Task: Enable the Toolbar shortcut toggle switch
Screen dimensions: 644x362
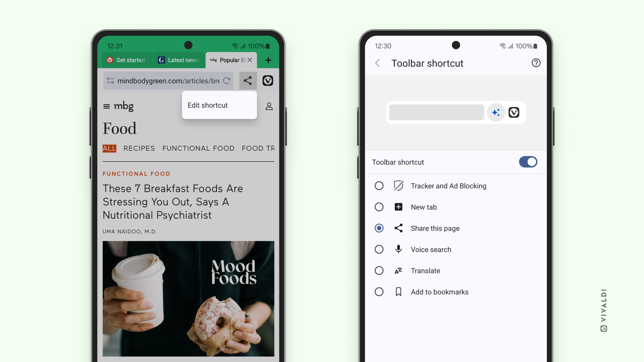Action: pos(528,162)
